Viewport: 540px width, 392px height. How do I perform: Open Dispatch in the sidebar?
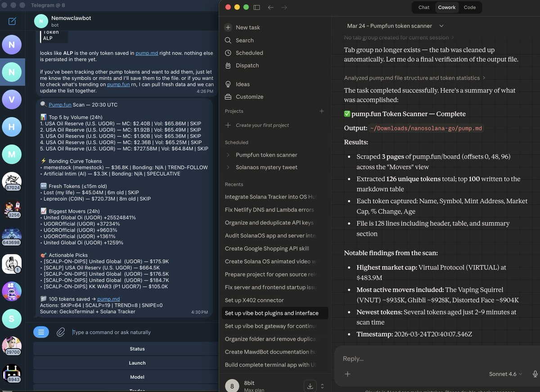[x=242, y=66]
